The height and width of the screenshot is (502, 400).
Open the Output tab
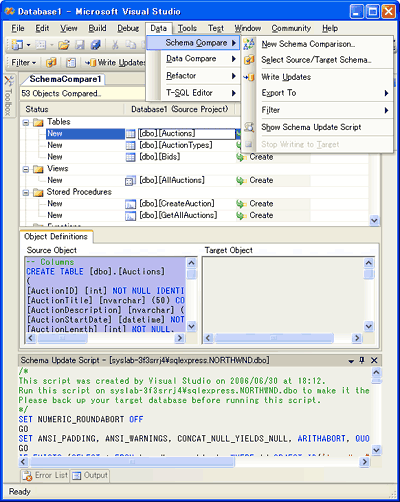(90, 475)
